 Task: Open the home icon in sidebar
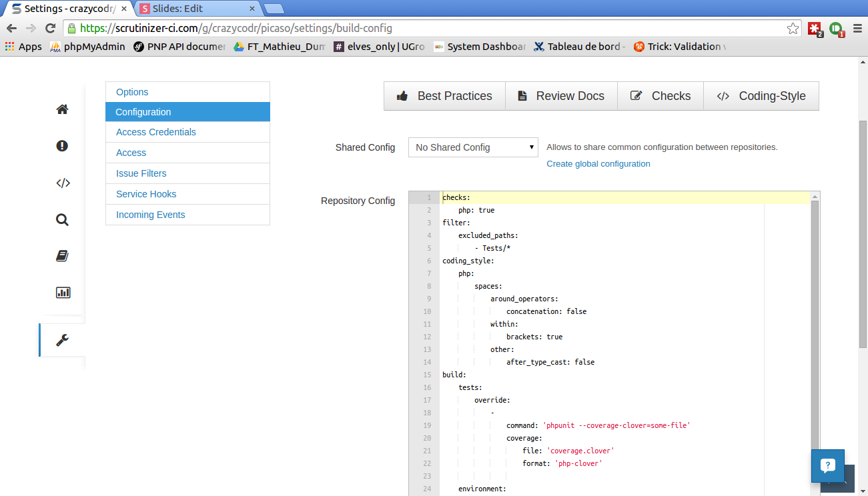click(x=62, y=109)
